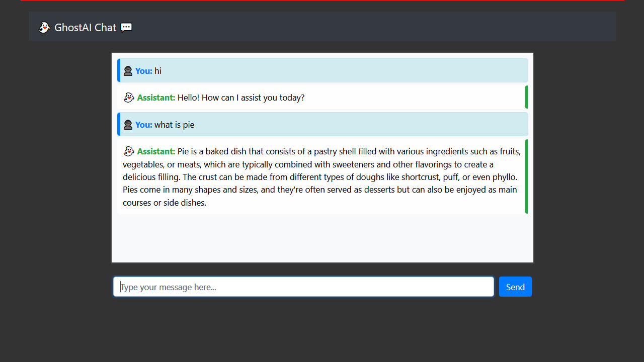
Task: Click the ghost icon beside the greeting reply
Action: tap(129, 98)
